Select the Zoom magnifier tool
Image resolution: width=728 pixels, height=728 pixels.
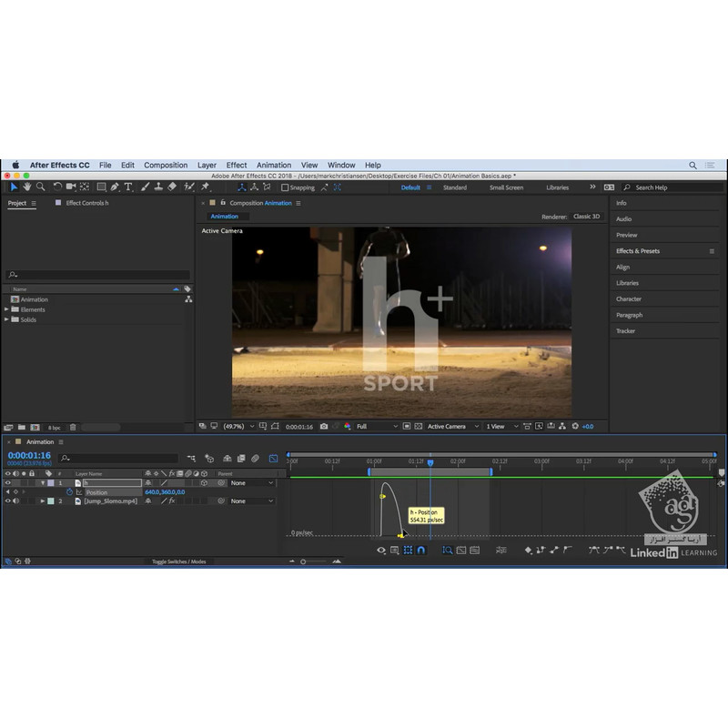point(40,187)
